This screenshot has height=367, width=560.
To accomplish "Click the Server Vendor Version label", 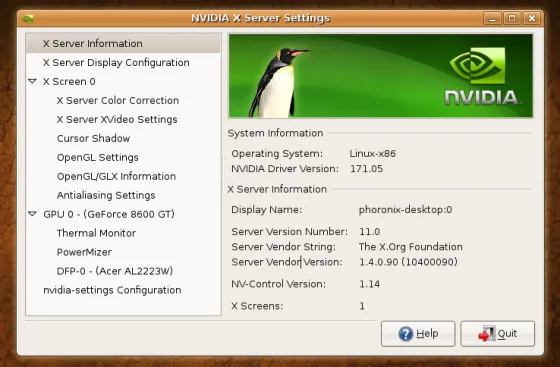I will click(287, 262).
